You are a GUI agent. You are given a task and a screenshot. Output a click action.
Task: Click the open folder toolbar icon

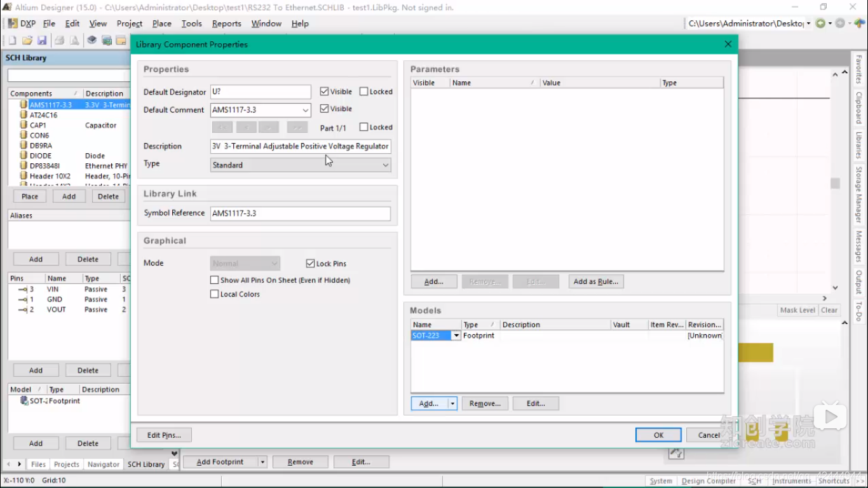pyautogui.click(x=27, y=41)
